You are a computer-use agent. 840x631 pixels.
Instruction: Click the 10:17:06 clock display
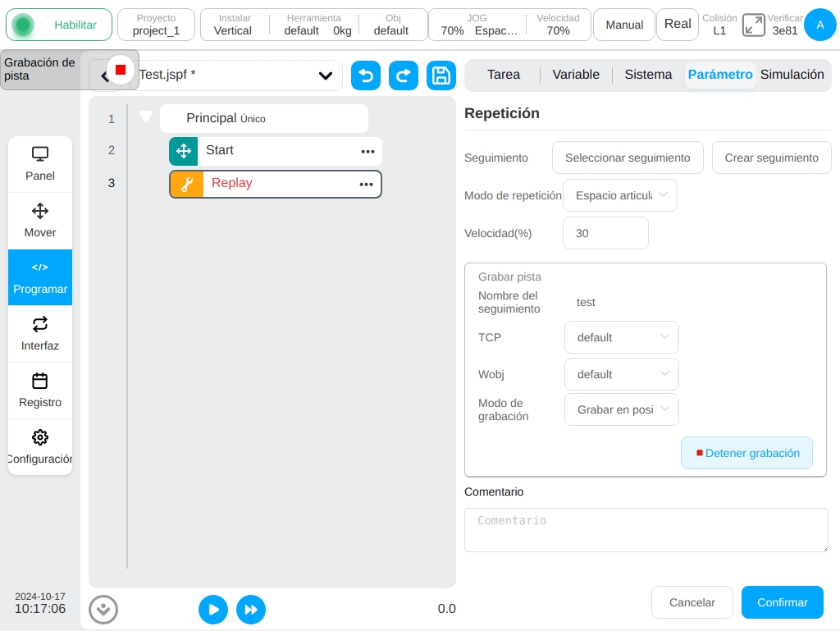40,609
